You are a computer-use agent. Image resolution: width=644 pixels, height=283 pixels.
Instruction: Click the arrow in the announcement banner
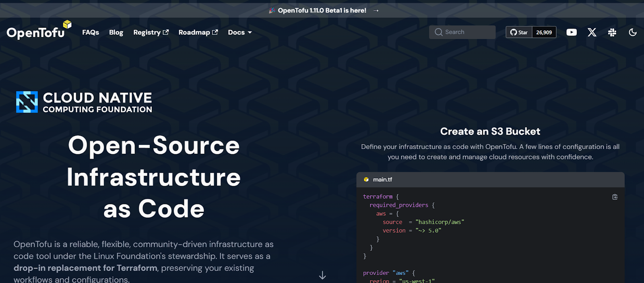376,10
